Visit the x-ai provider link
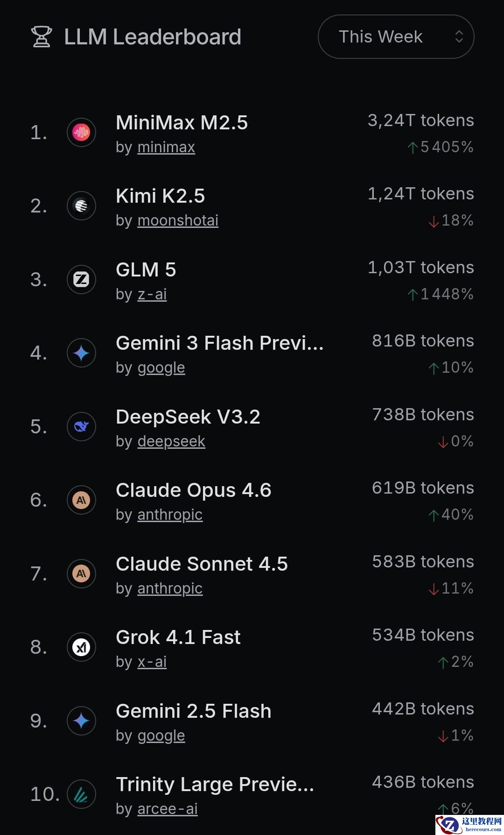This screenshot has height=835, width=504. tap(152, 662)
